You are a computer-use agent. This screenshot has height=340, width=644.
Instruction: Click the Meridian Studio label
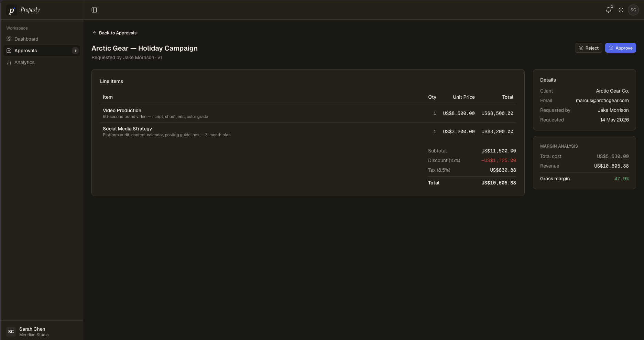[34, 335]
